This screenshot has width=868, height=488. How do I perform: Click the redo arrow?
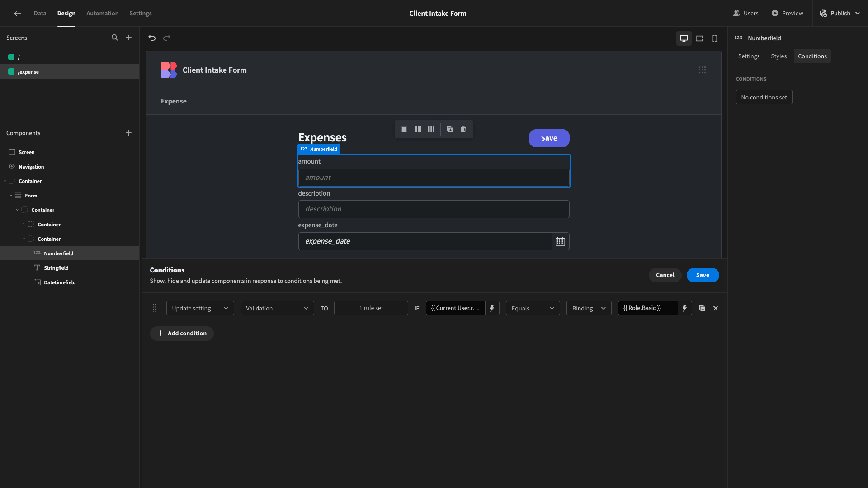click(x=167, y=38)
